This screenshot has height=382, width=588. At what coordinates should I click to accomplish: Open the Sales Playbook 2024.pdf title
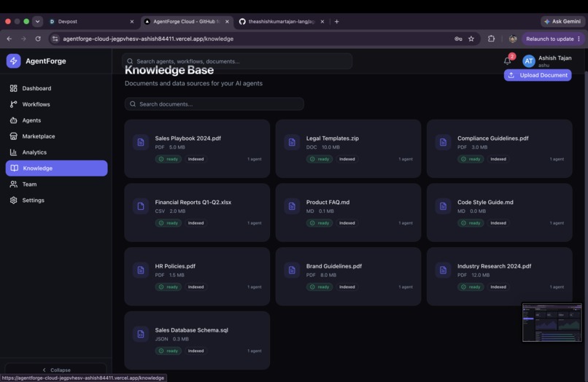(x=188, y=139)
